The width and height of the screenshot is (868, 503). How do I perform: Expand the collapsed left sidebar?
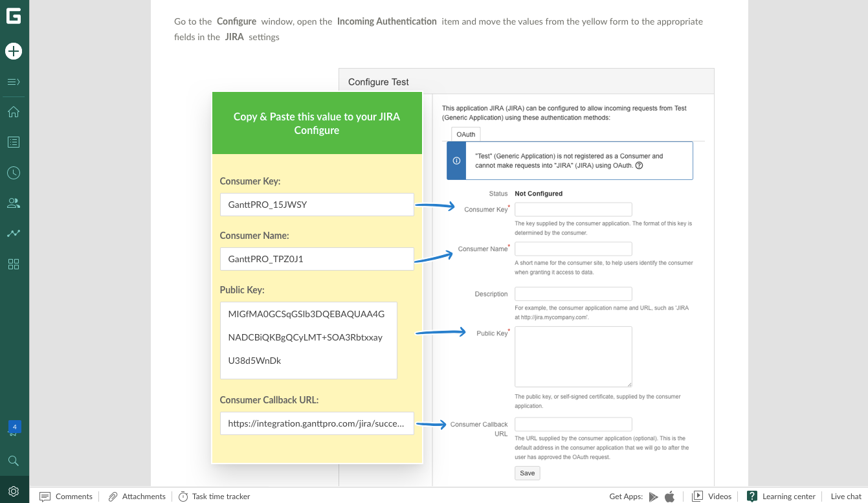[x=14, y=82]
